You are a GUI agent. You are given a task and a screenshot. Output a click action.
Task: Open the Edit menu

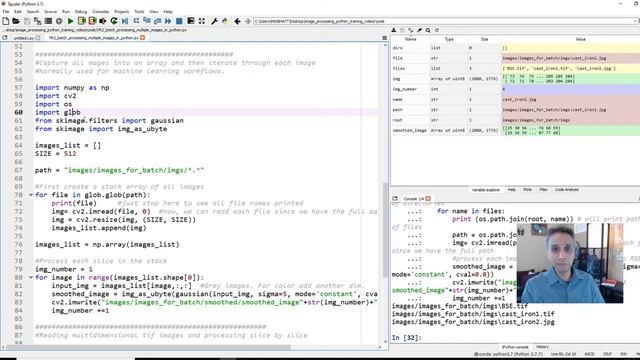pos(18,11)
